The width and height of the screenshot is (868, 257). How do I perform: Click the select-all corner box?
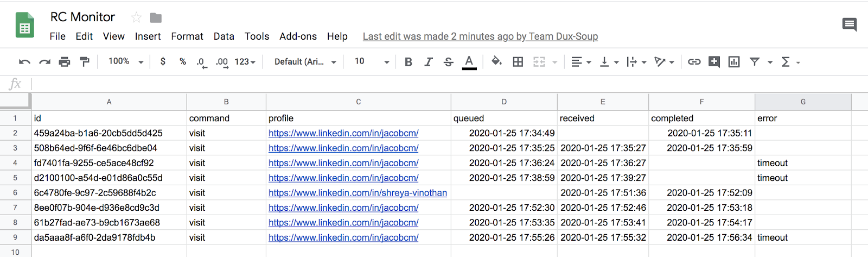click(15, 102)
